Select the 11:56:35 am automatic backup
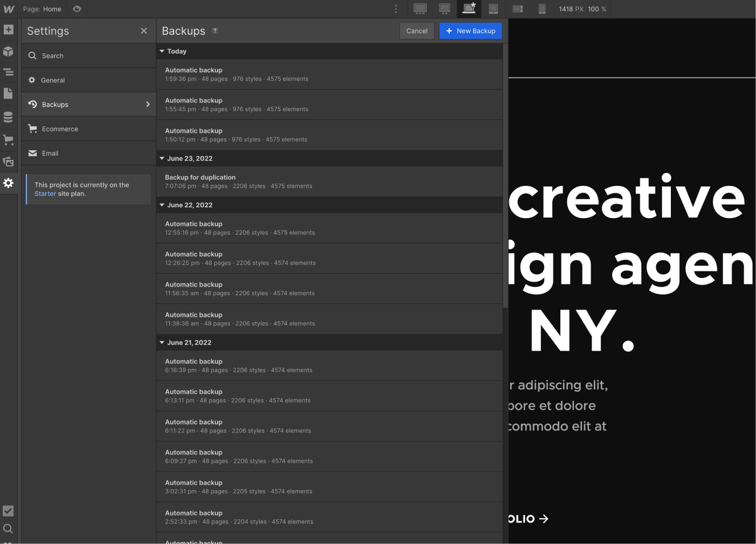This screenshot has height=544, width=756. [x=329, y=289]
